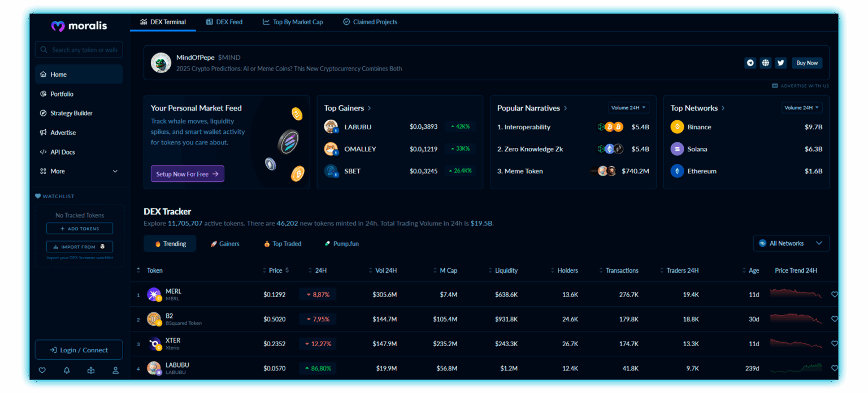The width and height of the screenshot is (868, 393).
Task: Open Popular Narratives Volume 24H dropdown
Action: point(629,107)
